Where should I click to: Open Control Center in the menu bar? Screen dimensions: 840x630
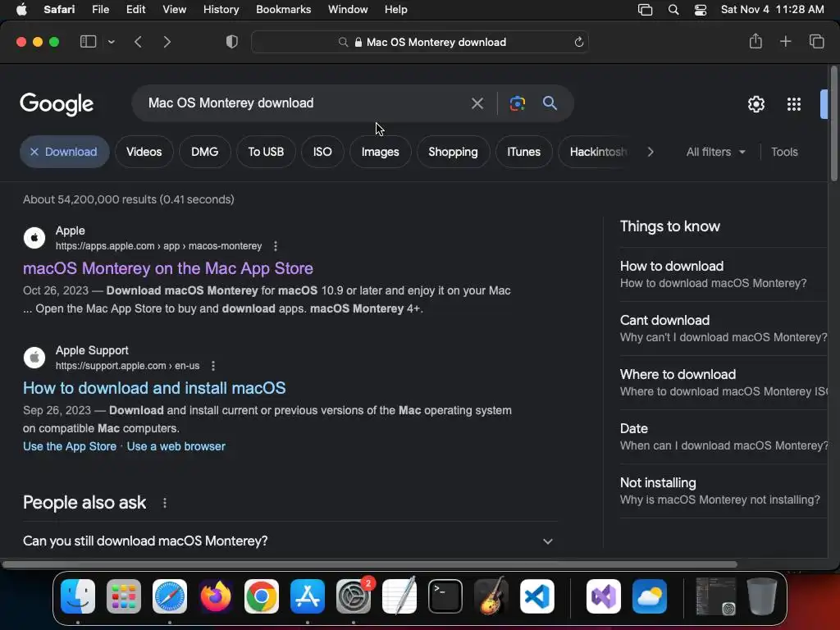(701, 10)
